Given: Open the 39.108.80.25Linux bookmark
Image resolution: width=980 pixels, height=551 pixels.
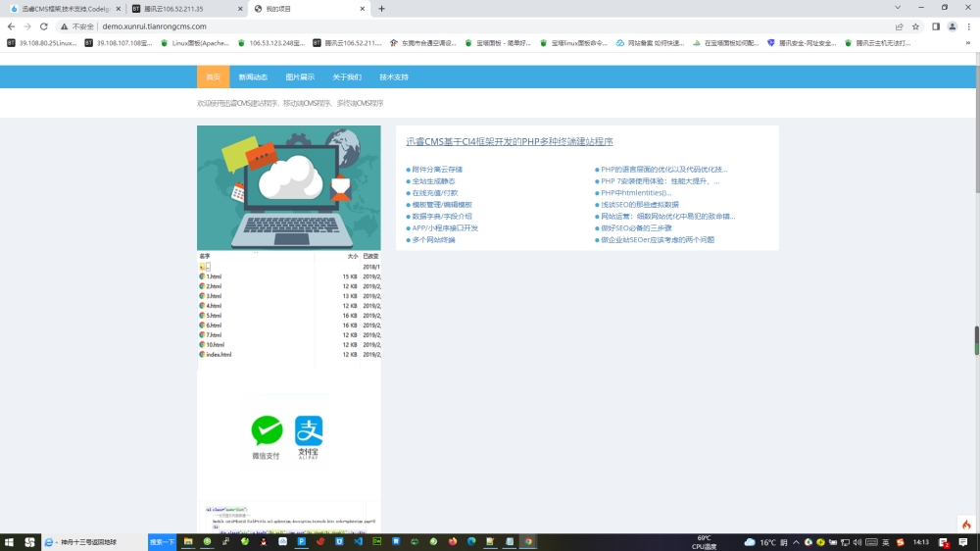Looking at the screenshot, I should coord(42,43).
